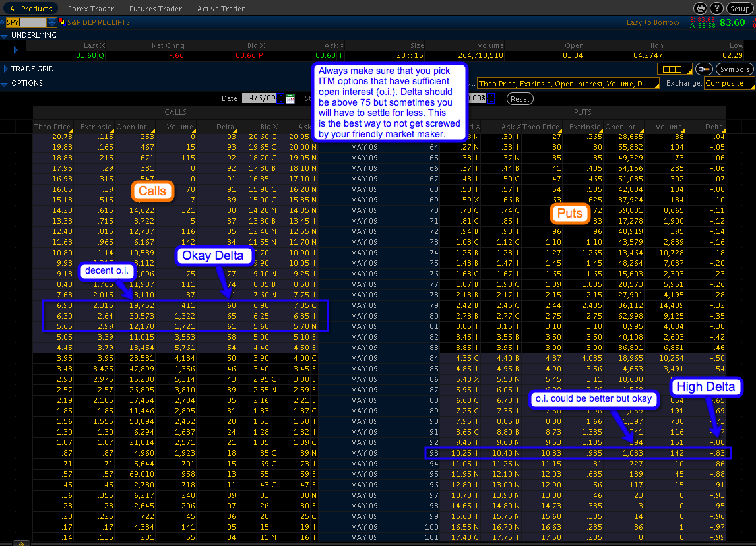
Task: Open the Exchange Composite dropdown
Action: [x=728, y=84]
